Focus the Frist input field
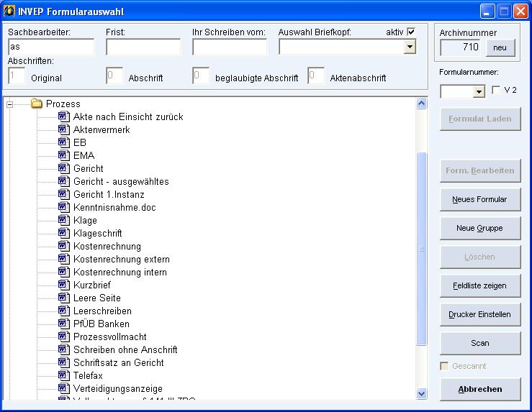Screen dimensions: 532x412 [143, 47]
